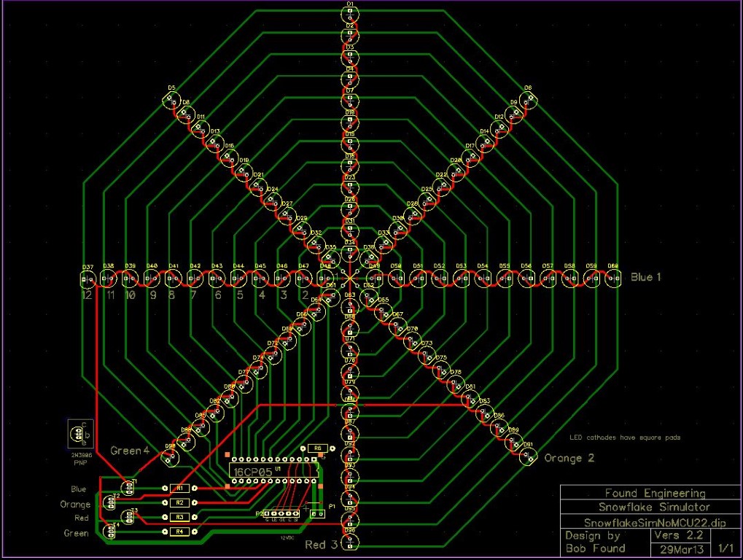Select LED D91 near Orange 2 label
The image size is (743, 560).
point(528,456)
